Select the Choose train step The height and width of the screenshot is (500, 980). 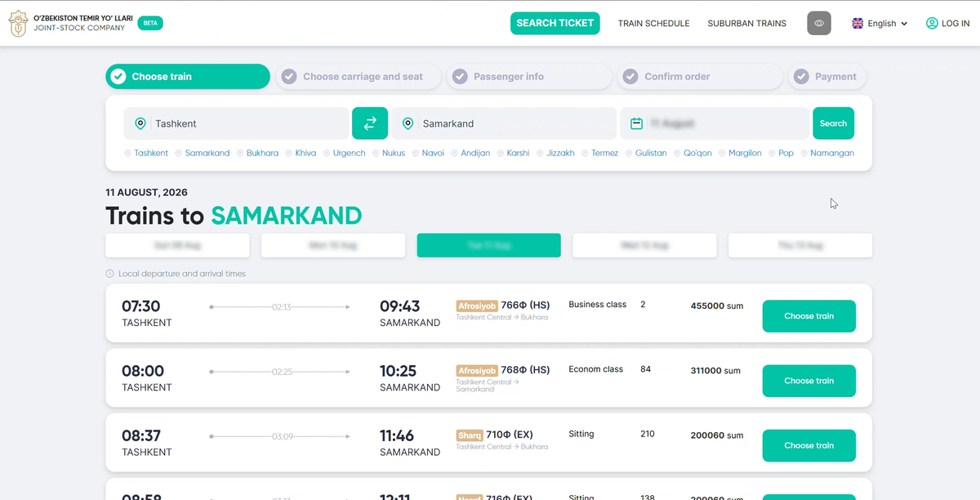pos(188,77)
